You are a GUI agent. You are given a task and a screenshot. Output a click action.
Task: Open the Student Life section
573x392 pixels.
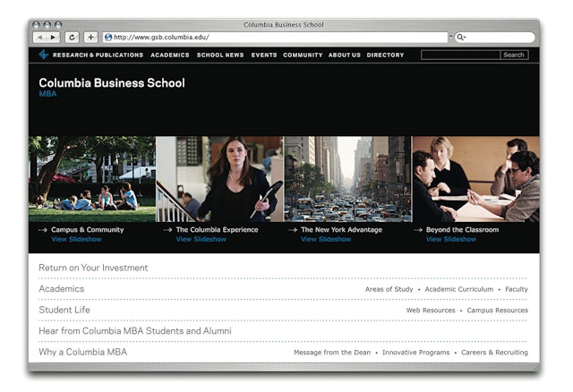(64, 310)
